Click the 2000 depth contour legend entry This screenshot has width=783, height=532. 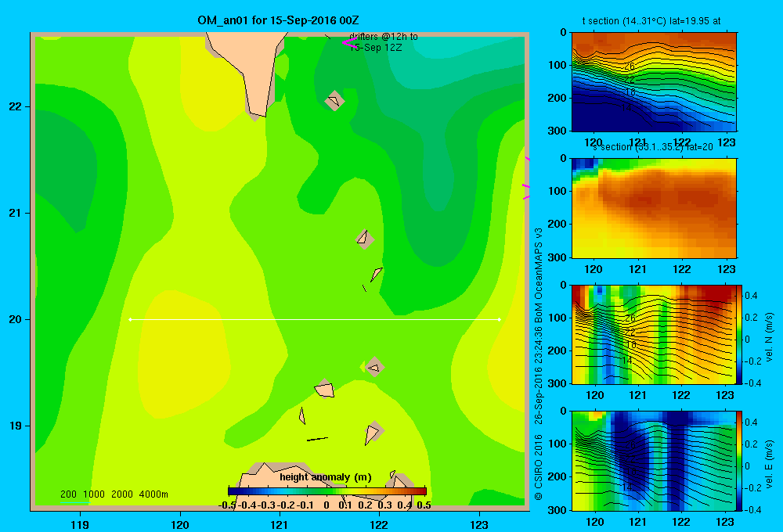[122, 494]
